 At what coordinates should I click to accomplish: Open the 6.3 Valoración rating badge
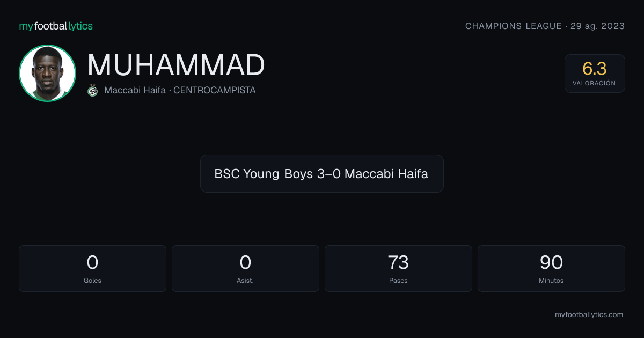coord(595,74)
